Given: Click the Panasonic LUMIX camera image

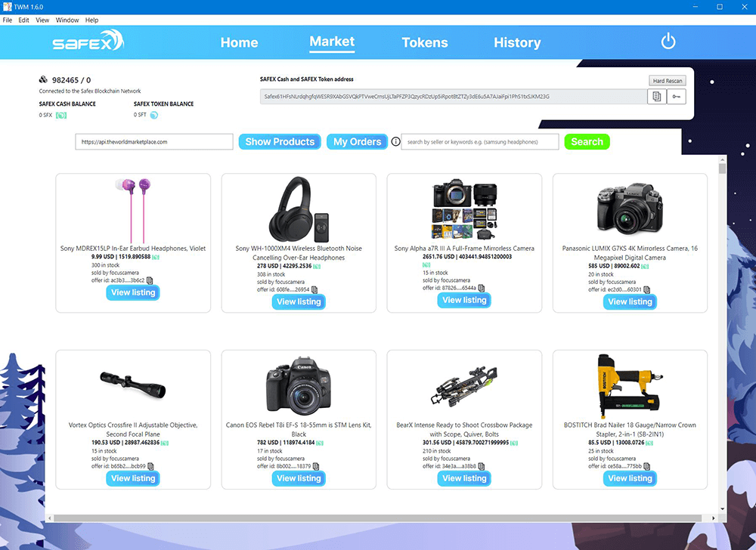Looking at the screenshot, I should click(630, 209).
